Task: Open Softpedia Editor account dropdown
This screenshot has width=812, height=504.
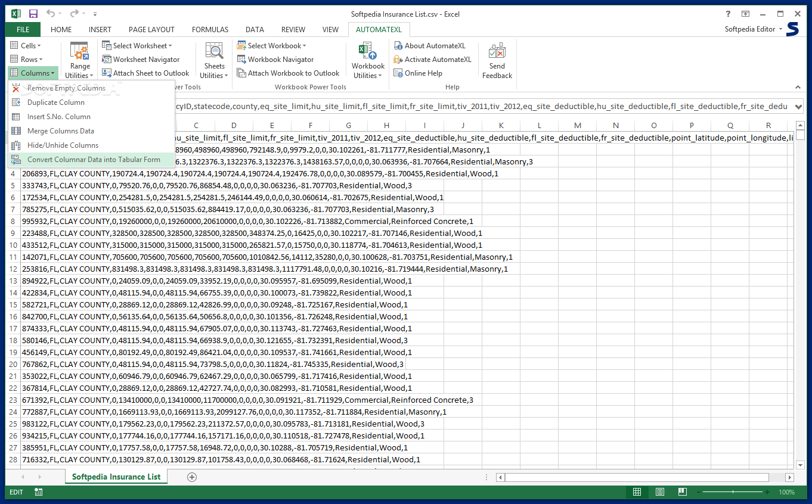Action: click(x=754, y=29)
